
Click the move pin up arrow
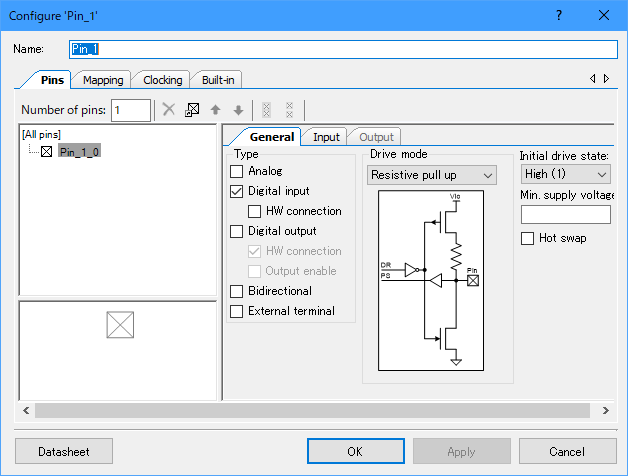(x=215, y=110)
